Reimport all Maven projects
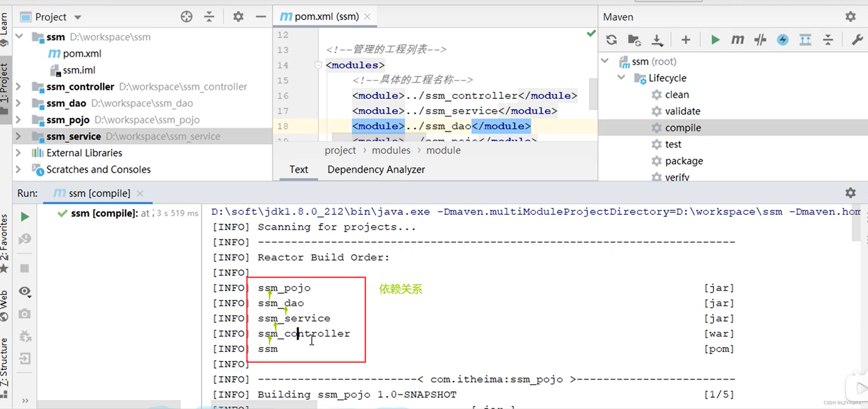The width and height of the screenshot is (868, 409). (x=612, y=40)
